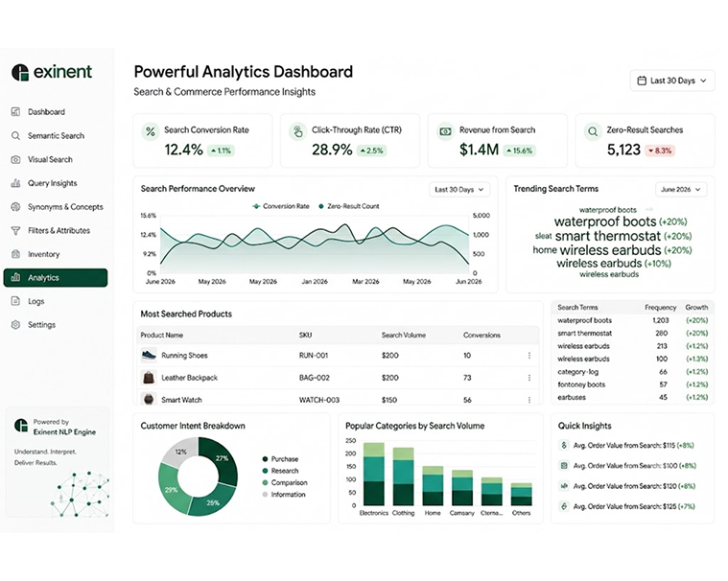728x581 pixels.
Task: Toggle the Comparison legend entry
Action: pos(285,482)
